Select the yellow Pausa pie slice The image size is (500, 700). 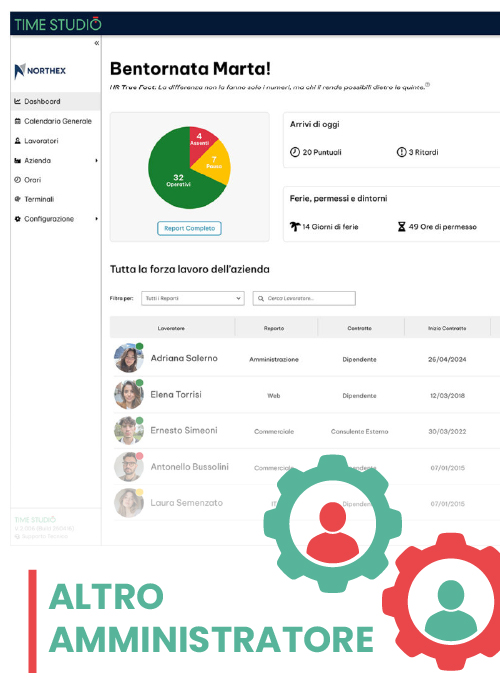(x=216, y=162)
